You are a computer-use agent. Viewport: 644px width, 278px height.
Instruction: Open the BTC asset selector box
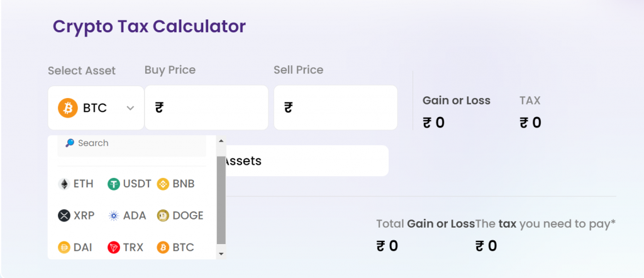[x=96, y=108]
